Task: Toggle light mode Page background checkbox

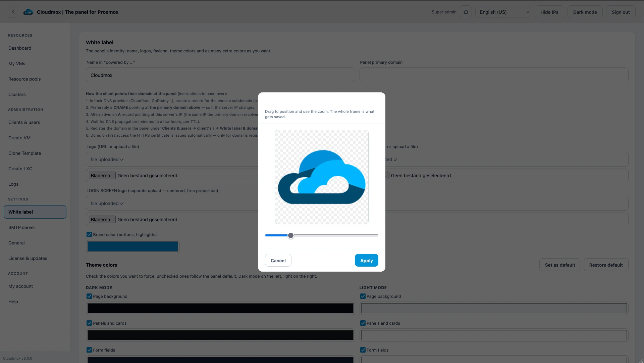Action: tap(363, 296)
